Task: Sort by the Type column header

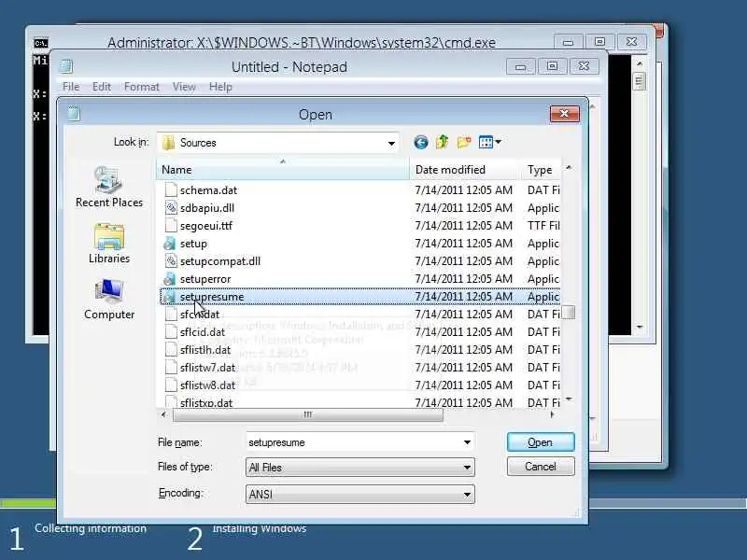Action: pyautogui.click(x=542, y=170)
